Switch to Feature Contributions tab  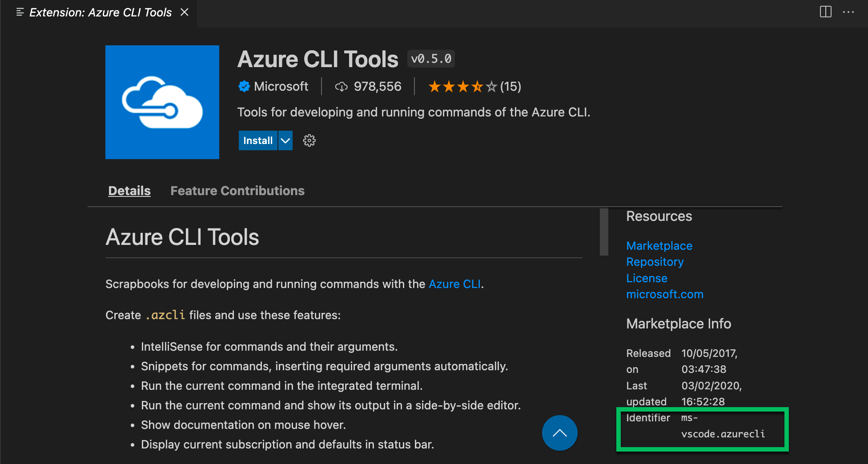(237, 191)
